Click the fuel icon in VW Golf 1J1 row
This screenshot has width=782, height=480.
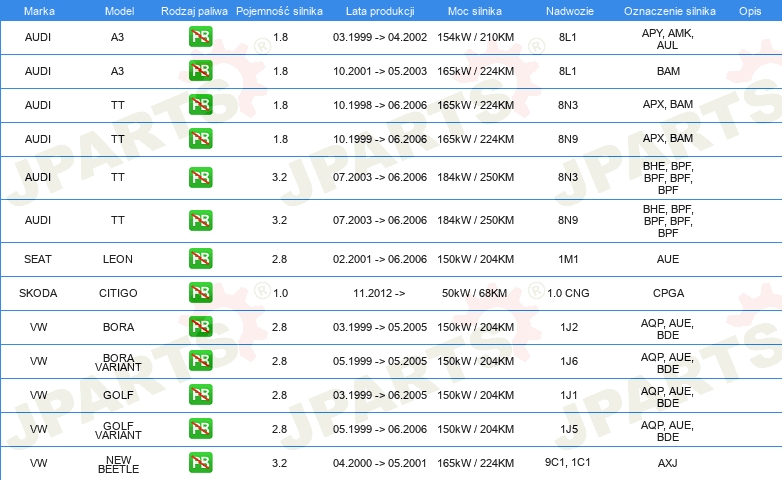[x=200, y=394]
